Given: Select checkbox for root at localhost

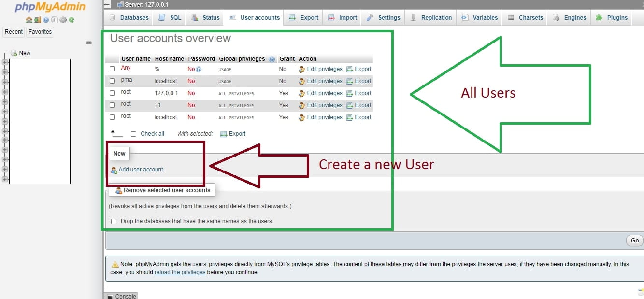Looking at the screenshot, I should (x=113, y=117).
